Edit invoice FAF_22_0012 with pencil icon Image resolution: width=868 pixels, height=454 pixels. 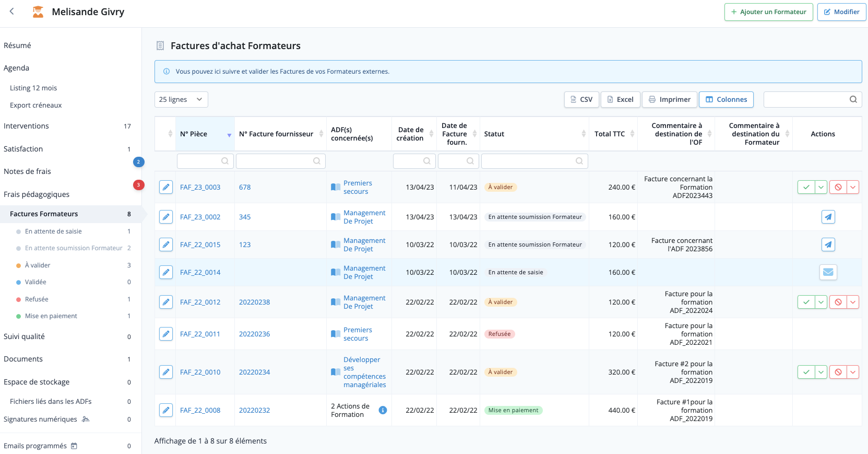coord(166,302)
